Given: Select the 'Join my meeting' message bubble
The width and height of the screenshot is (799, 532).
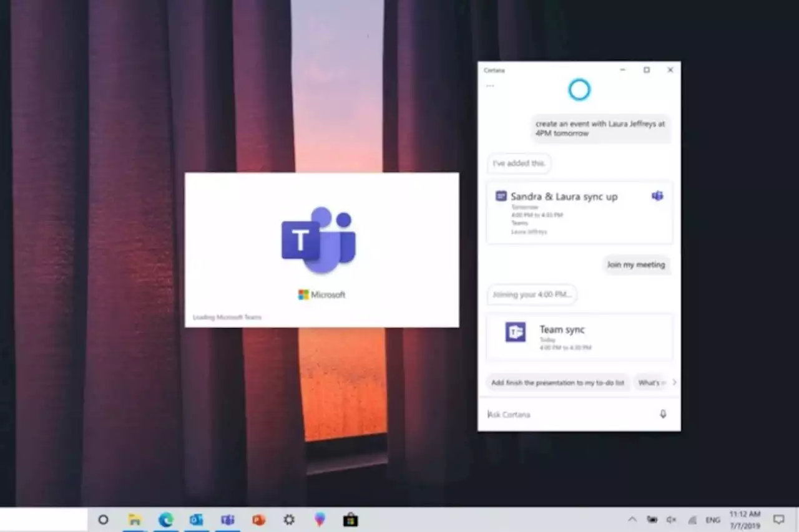Looking at the screenshot, I should point(636,264).
